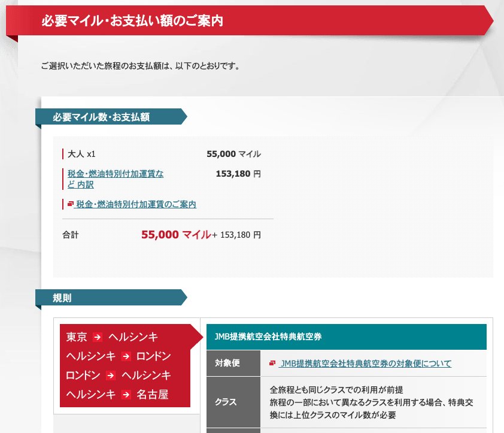
Task: Click the 全旅程とも同じクラスでの利用が前提 text
Action: point(336,390)
